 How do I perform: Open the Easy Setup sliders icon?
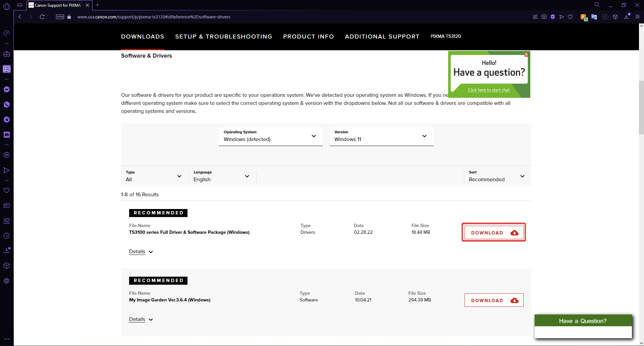tap(638, 17)
